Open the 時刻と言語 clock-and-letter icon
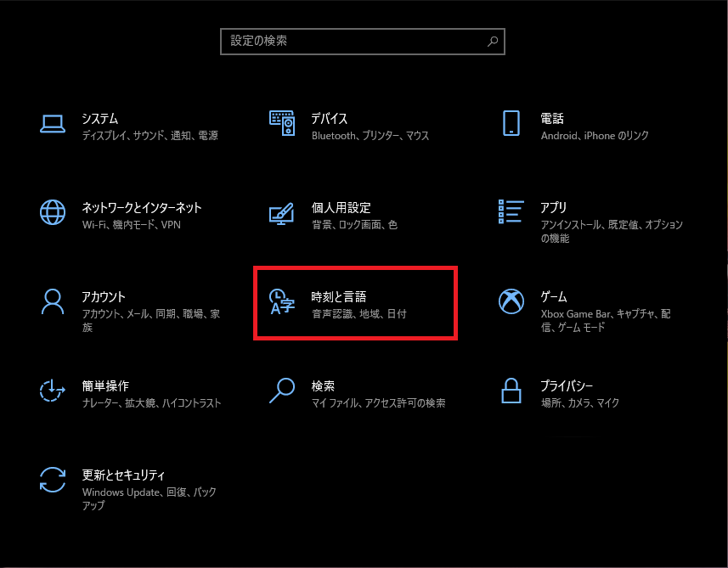 coord(282,301)
